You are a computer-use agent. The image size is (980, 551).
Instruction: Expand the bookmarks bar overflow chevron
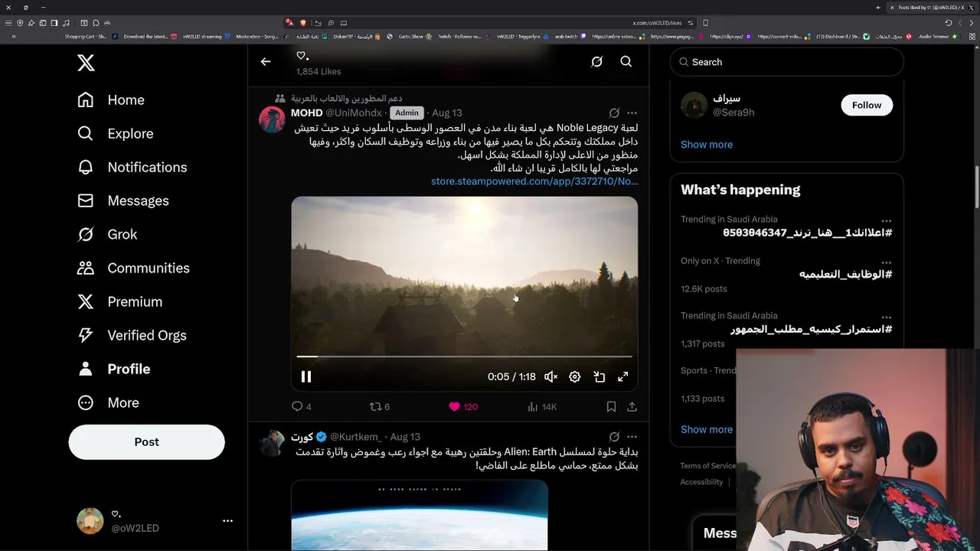coord(14,37)
